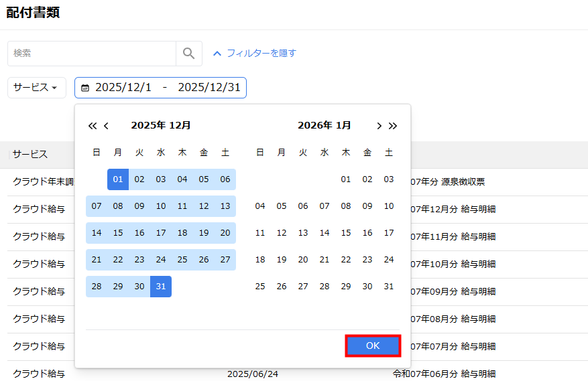Advance to next month with right arrow

[379, 126]
